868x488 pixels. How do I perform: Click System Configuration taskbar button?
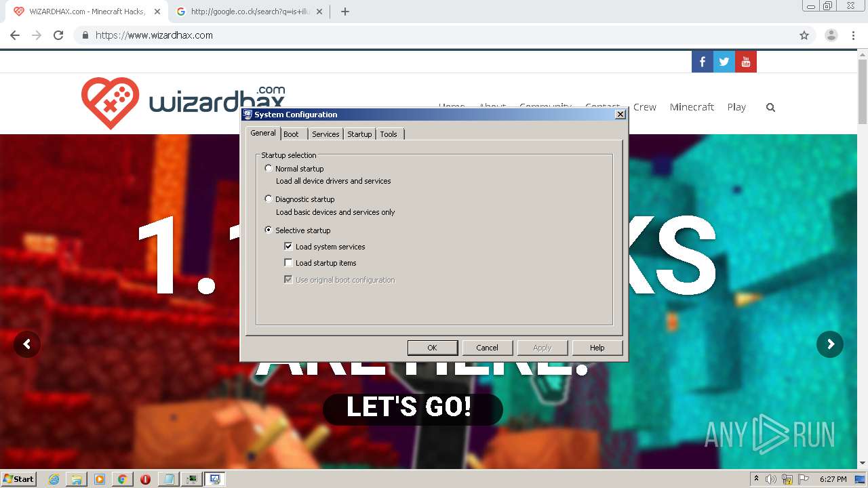coord(215,479)
